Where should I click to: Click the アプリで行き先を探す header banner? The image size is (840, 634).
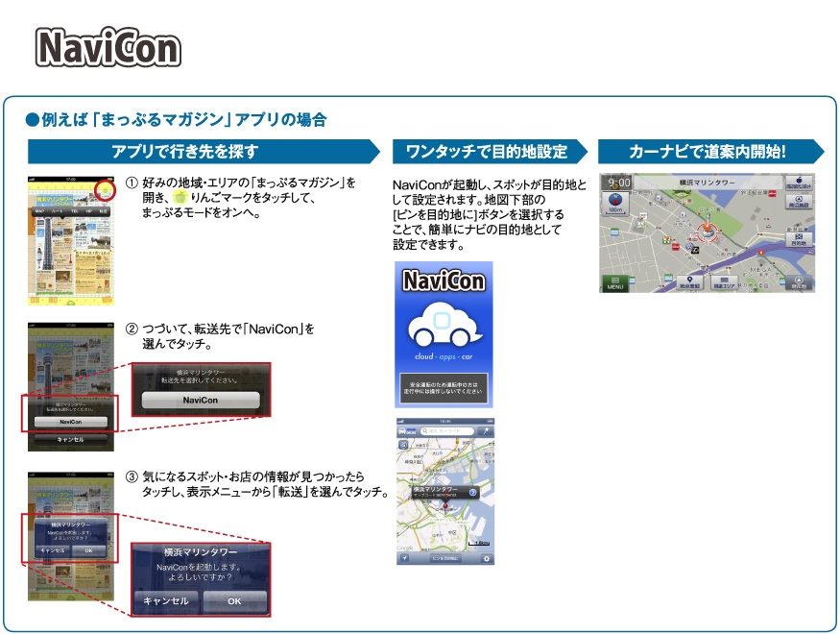coord(204,151)
